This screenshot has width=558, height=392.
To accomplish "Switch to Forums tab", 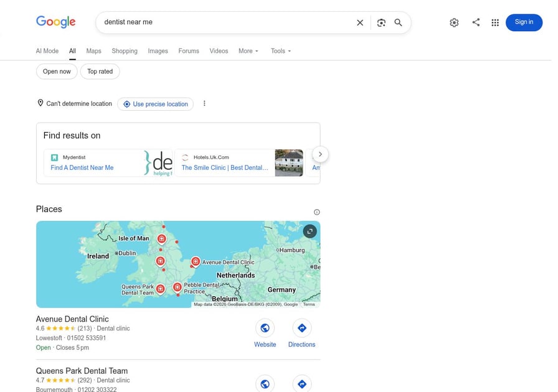I will pyautogui.click(x=189, y=51).
